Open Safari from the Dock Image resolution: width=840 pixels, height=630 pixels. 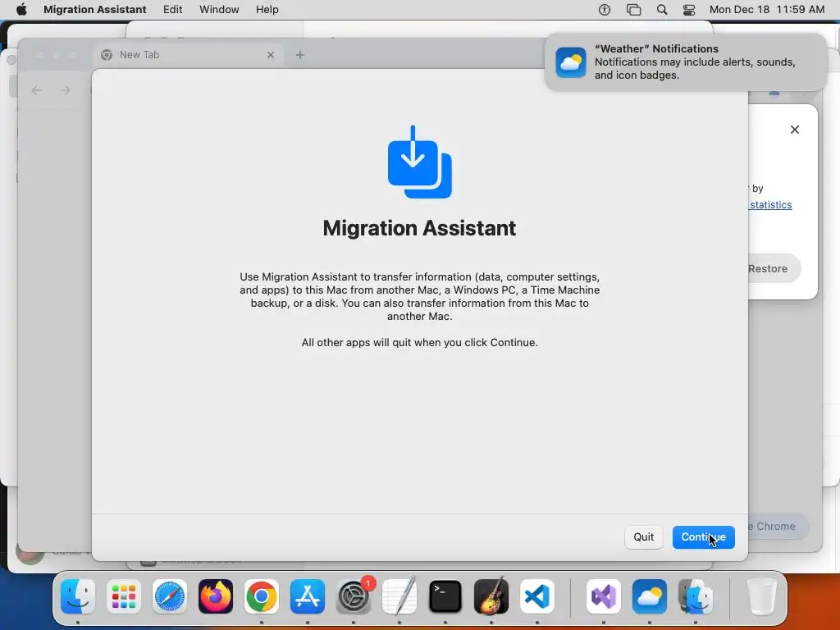click(x=170, y=596)
